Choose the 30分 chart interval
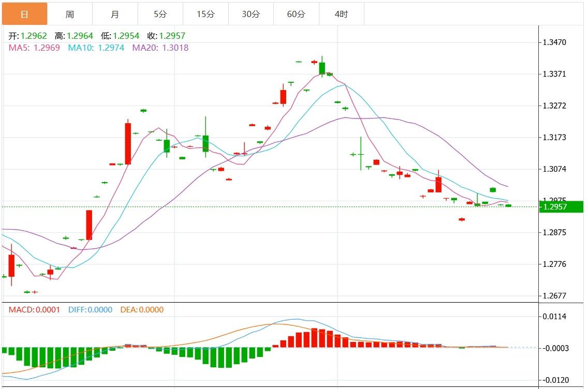 point(251,14)
